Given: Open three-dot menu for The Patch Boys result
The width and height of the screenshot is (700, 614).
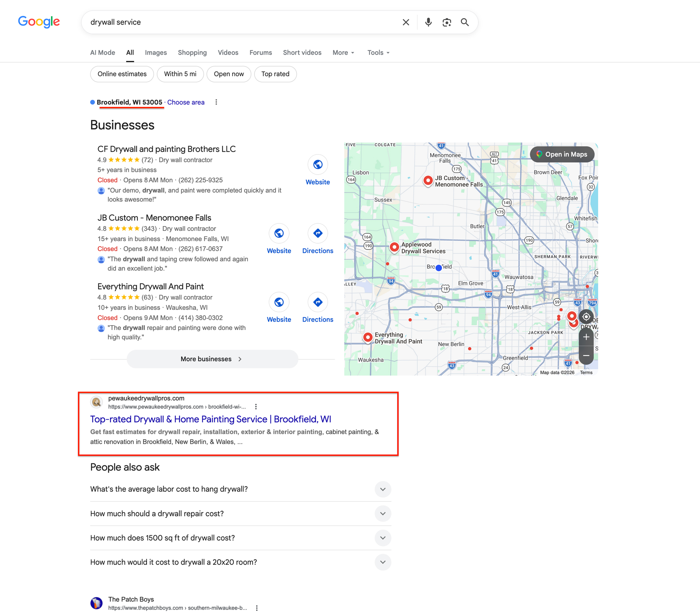Looking at the screenshot, I should [x=257, y=608].
